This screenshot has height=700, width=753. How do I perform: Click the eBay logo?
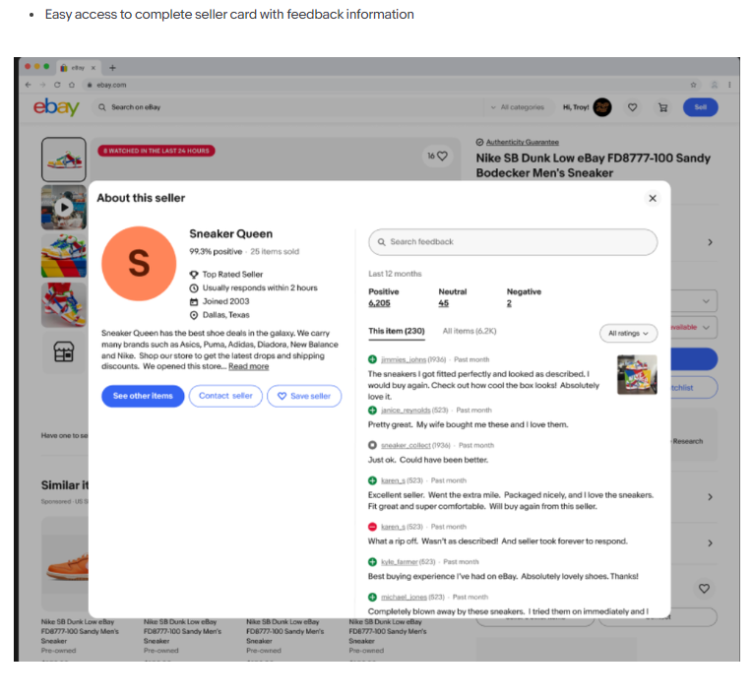[56, 106]
